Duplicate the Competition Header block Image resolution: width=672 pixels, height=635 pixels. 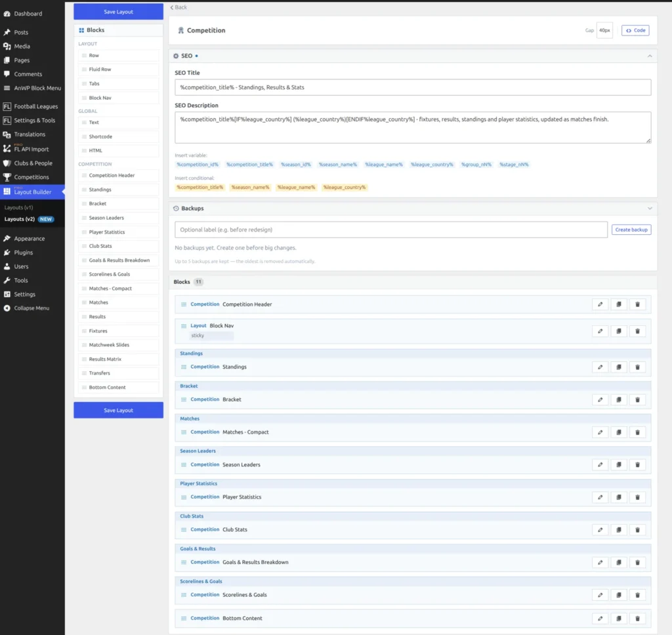tap(619, 304)
